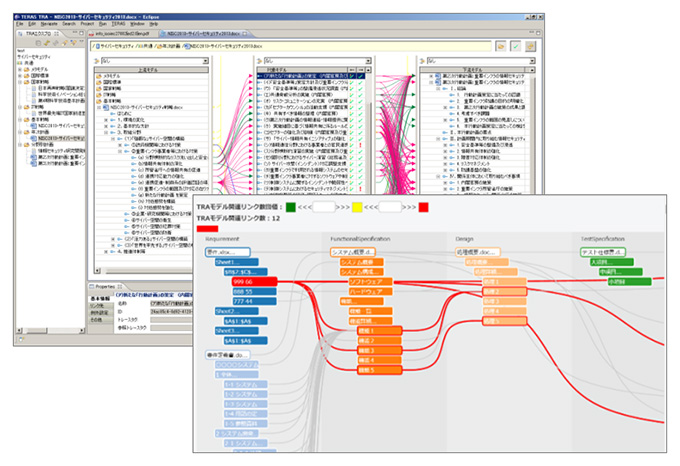Open the Edit menu
The width and height of the screenshot is (680, 466).
point(33,24)
